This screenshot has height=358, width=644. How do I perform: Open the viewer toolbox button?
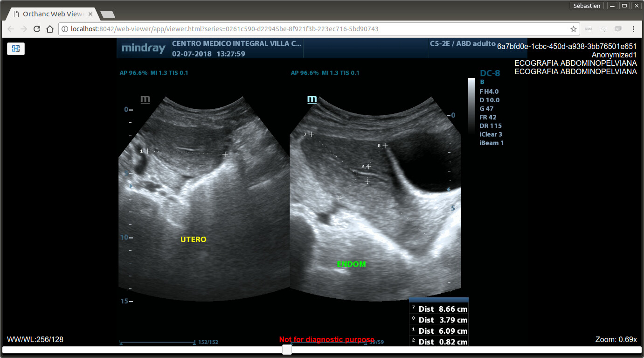15,49
